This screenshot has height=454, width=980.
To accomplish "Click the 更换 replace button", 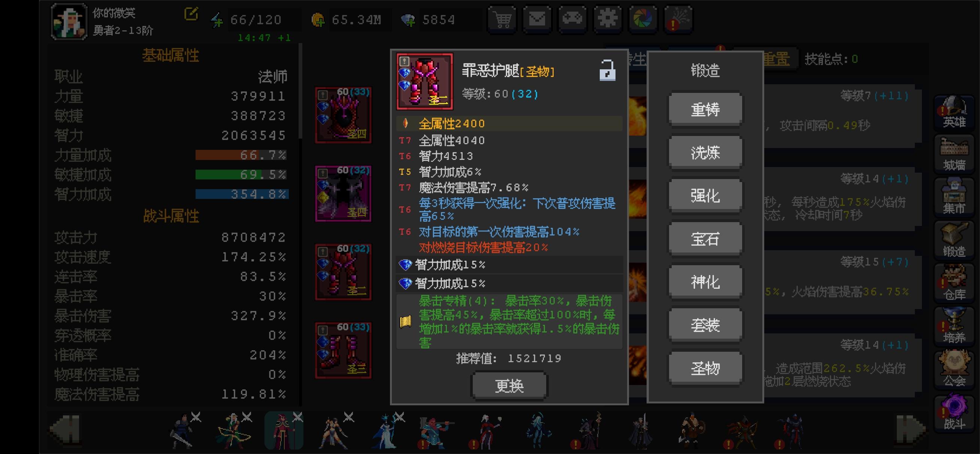I will pos(509,386).
